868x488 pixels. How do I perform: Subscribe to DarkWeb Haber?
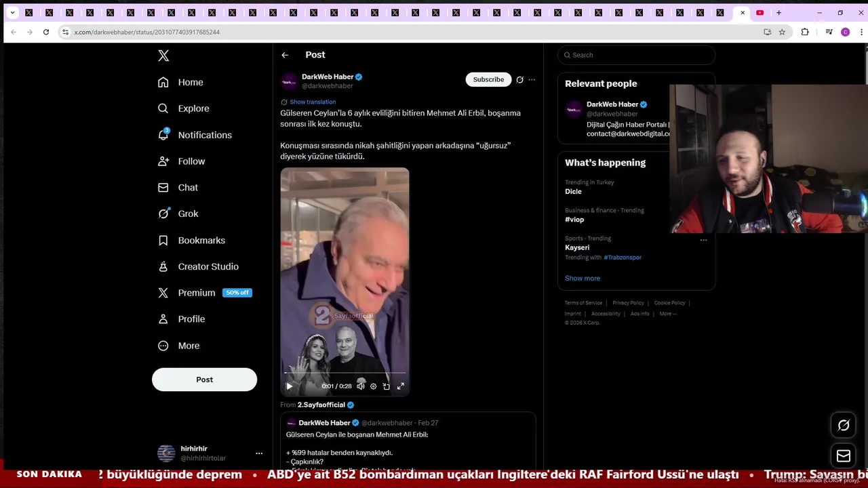488,79
